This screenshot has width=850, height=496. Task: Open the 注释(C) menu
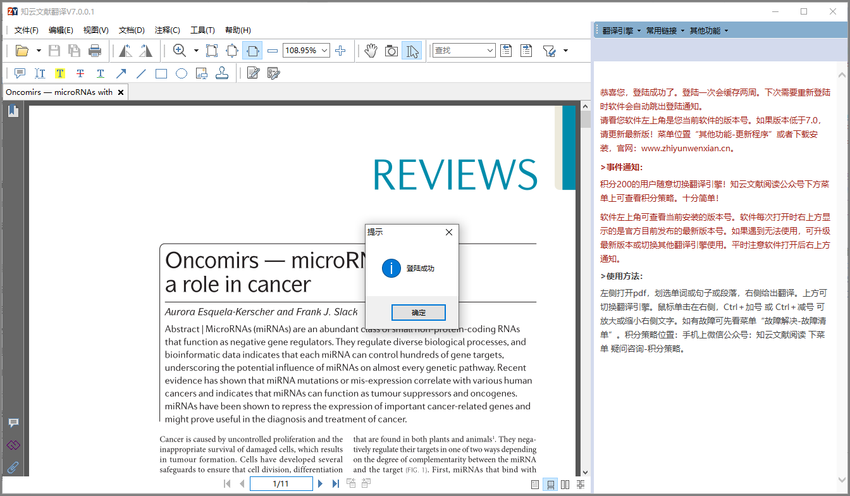pos(168,30)
